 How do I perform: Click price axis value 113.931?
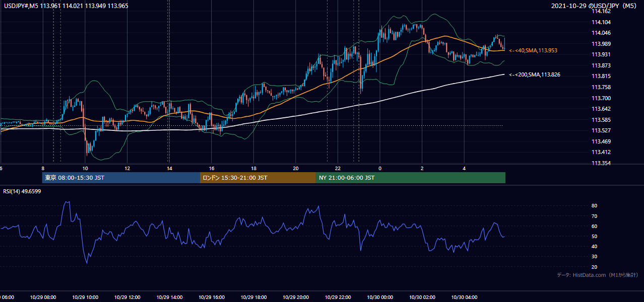click(601, 54)
